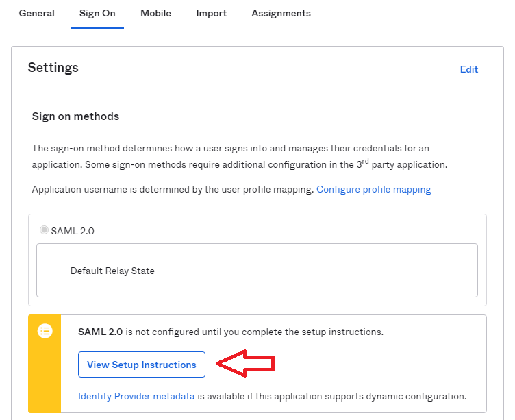Viewport: 515px width, 420px height.
Task: Select the Sign On tab
Action: [97, 13]
